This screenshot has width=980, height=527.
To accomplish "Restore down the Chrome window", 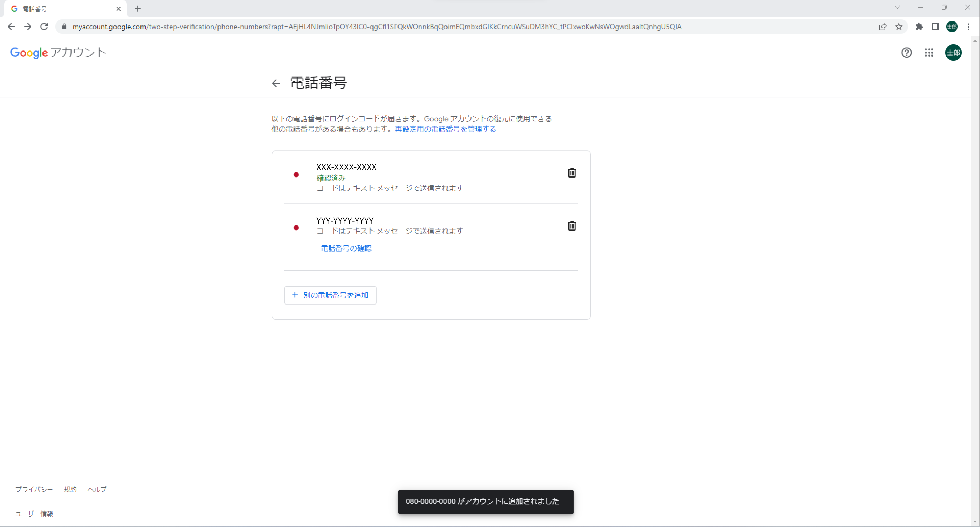I will [944, 7].
